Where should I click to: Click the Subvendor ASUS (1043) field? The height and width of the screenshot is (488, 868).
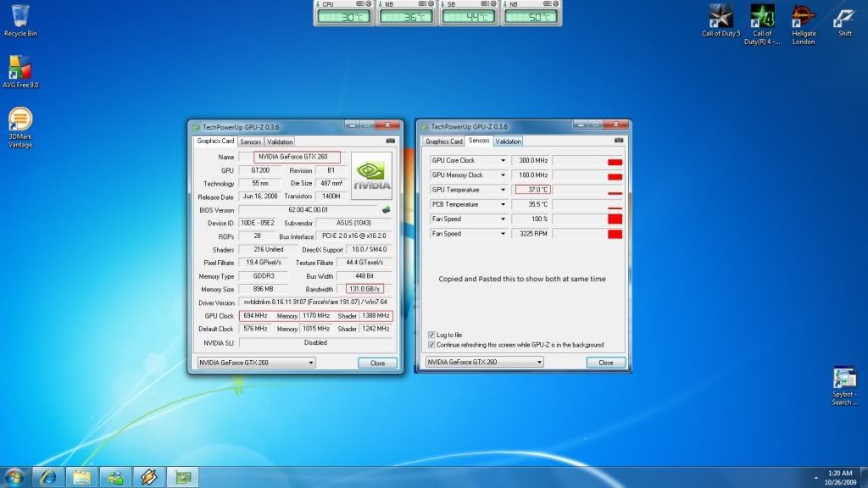[353, 223]
